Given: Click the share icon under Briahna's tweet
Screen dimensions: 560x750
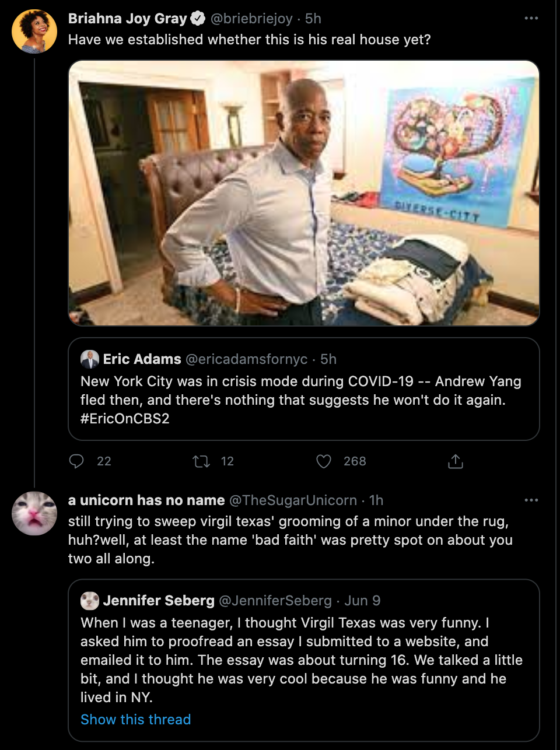Looking at the screenshot, I should point(456,461).
